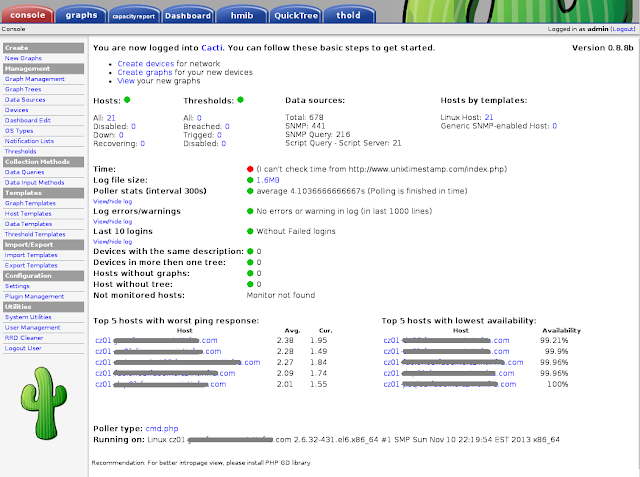Click the green Hosts status dot

point(127,100)
